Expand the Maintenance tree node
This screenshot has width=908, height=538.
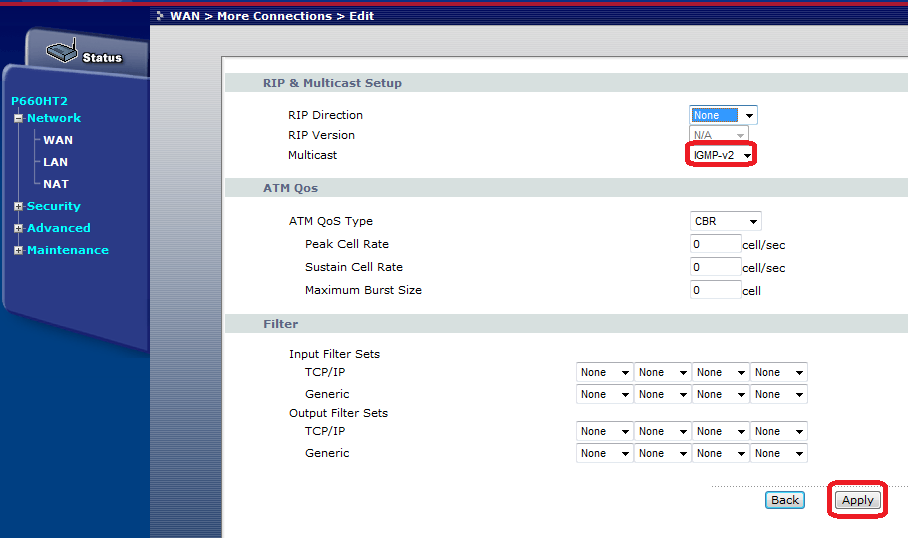click(x=19, y=250)
